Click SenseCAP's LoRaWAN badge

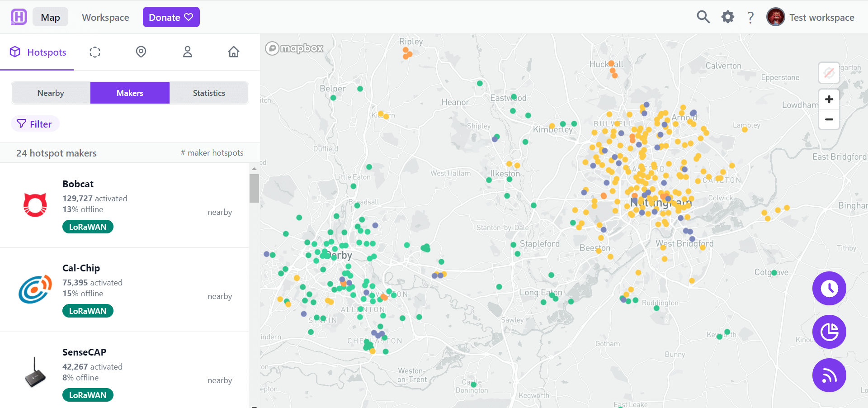88,395
